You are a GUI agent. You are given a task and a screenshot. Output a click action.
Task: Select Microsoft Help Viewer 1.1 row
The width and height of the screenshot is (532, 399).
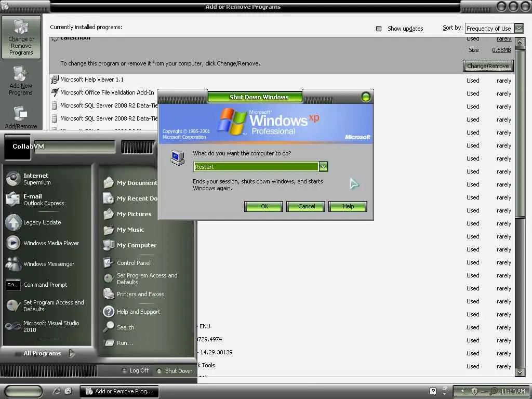coord(282,79)
